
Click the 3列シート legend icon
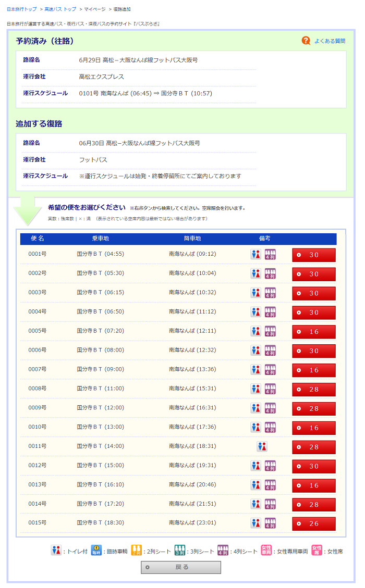(x=179, y=550)
